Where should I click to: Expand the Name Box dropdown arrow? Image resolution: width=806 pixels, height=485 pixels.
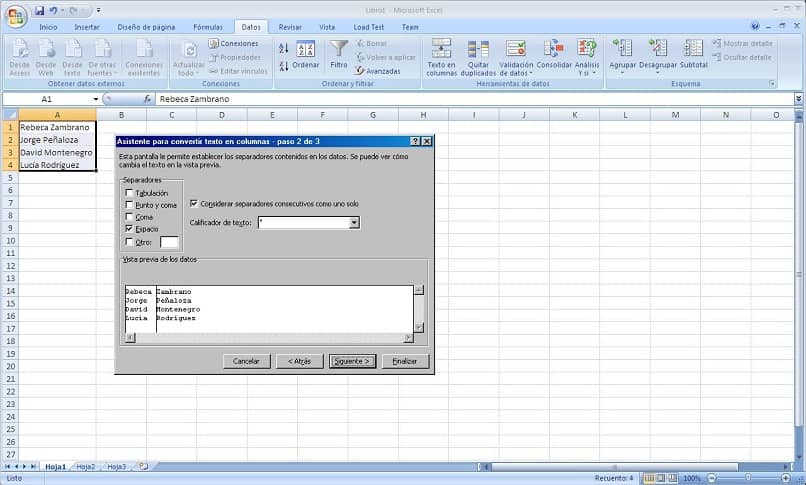[96, 99]
